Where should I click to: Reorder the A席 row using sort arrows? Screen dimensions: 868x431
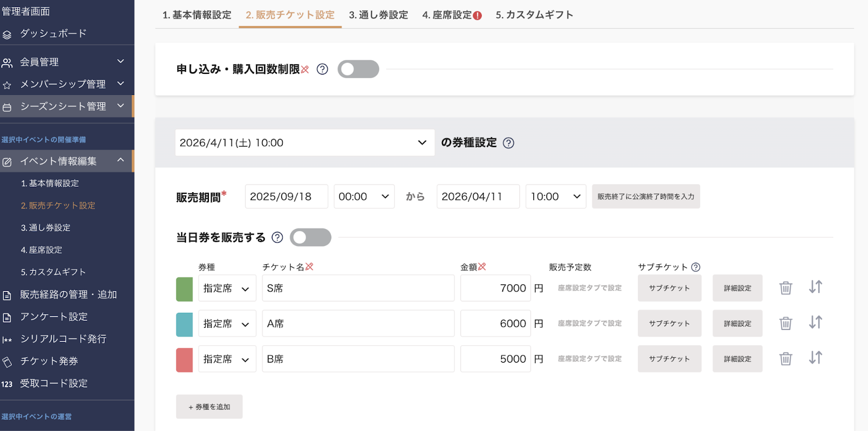coord(815,323)
